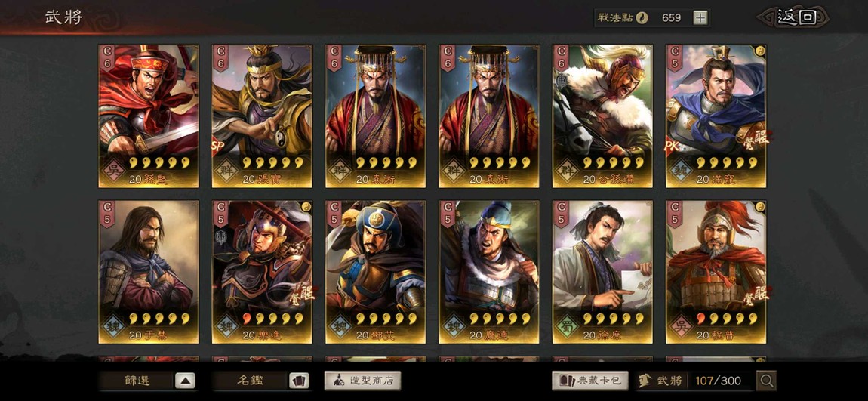868x401 pixels.
Task: Click the 覺醒 awakened badge on 樂進
Action: pyautogui.click(x=303, y=295)
